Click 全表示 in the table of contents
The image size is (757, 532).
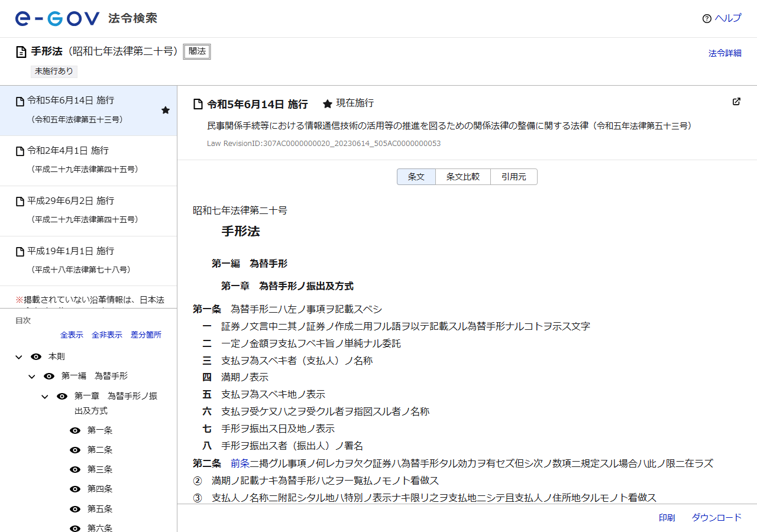tap(72, 335)
